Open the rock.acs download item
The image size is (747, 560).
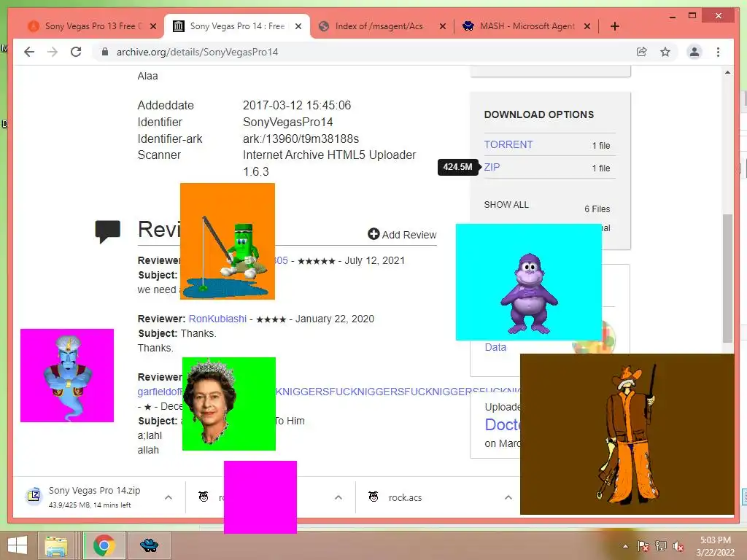405,497
